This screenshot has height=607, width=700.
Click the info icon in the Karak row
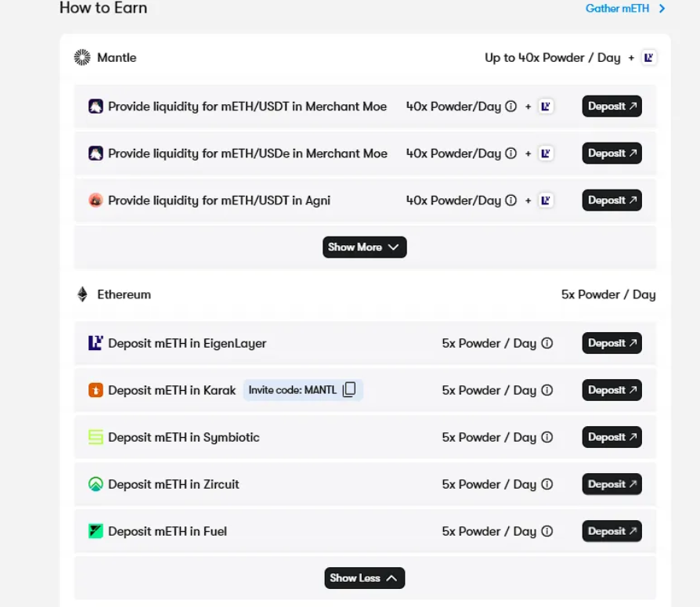click(547, 390)
